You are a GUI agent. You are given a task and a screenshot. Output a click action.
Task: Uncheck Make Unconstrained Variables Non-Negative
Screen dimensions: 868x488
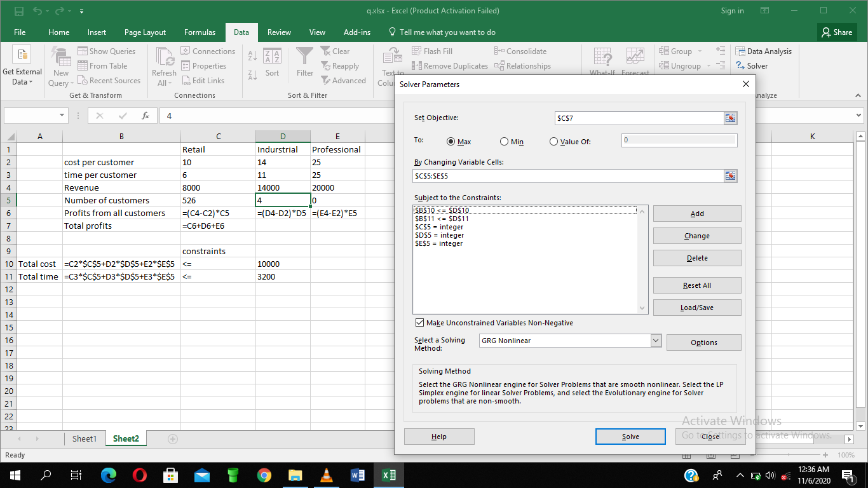click(419, 323)
